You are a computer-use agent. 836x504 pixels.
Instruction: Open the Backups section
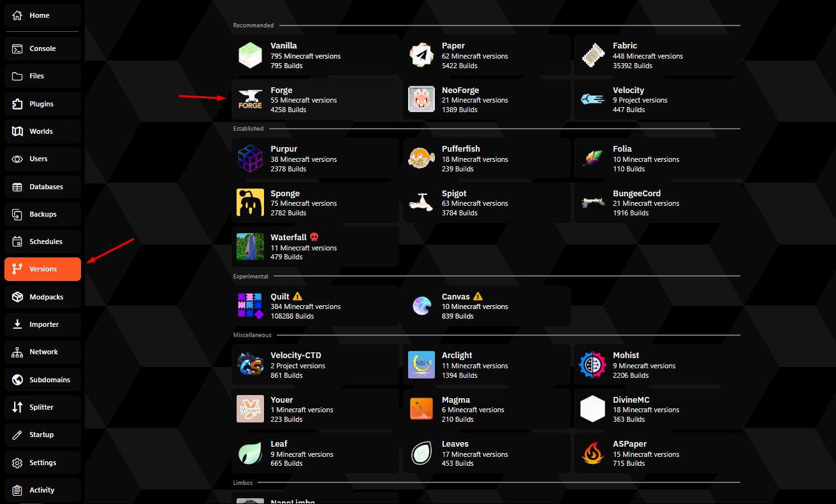pyautogui.click(x=43, y=214)
